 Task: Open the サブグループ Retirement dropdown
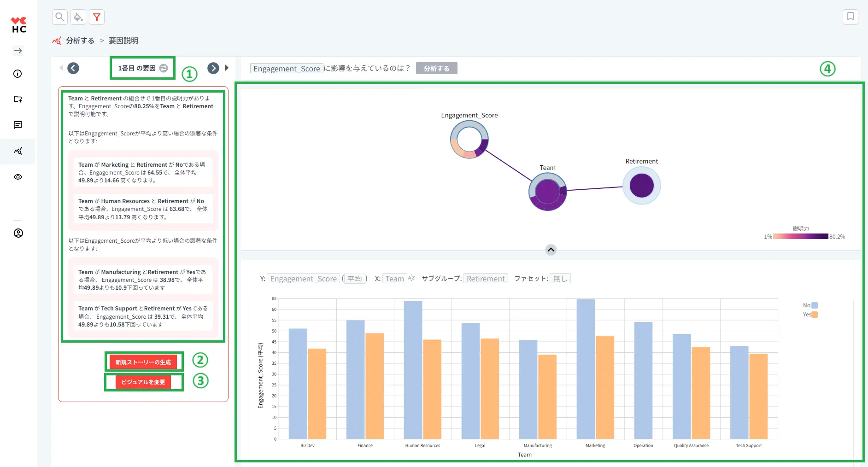pos(486,279)
